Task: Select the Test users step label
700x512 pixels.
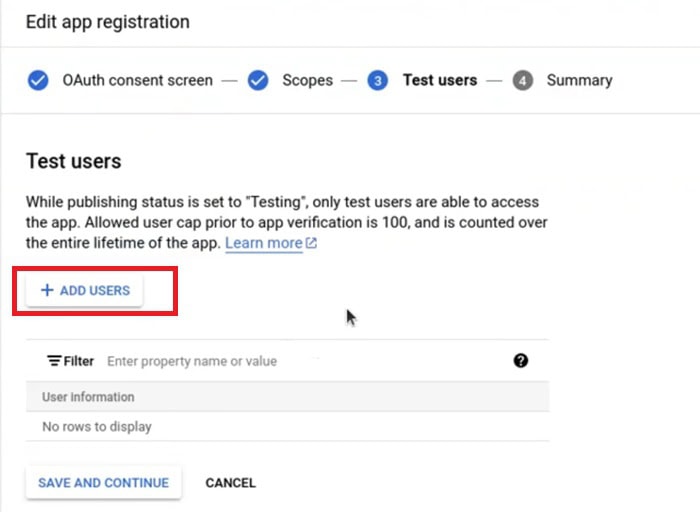Action: [440, 80]
